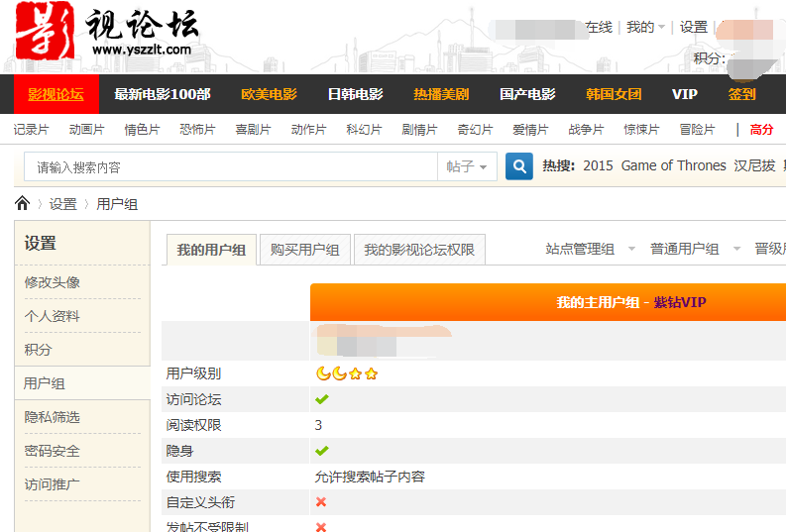
Task: Click the blue search magnifier button
Action: click(x=518, y=166)
